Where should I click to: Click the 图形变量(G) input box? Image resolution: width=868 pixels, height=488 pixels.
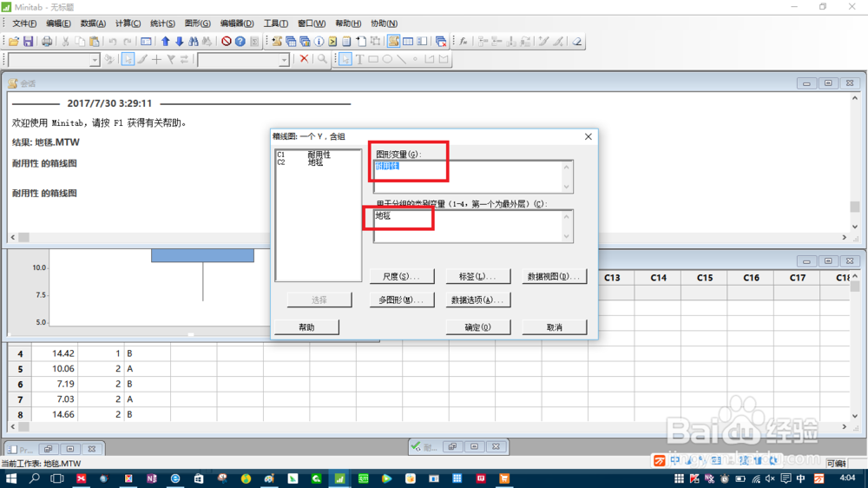coord(473,176)
